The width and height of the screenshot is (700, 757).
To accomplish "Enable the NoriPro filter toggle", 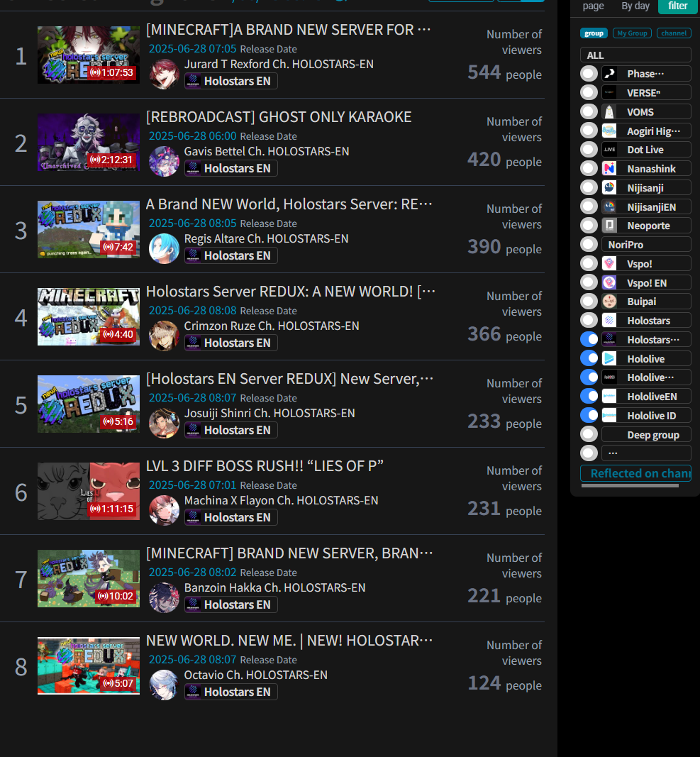I will (589, 244).
